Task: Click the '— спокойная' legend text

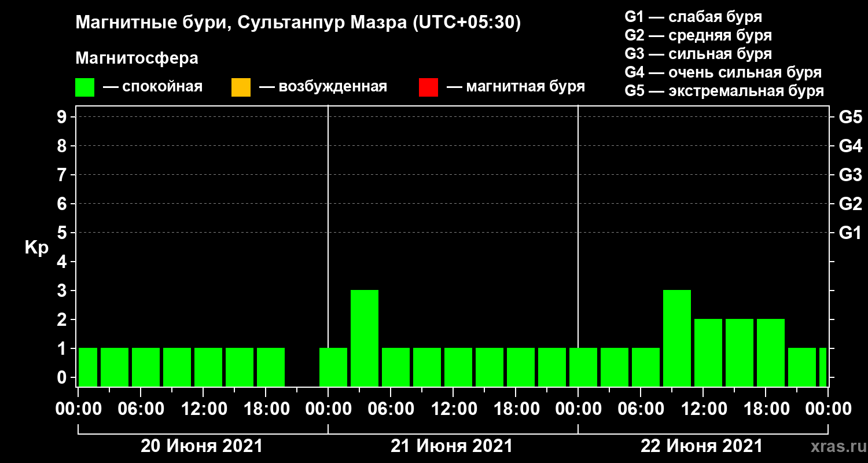Action: click(153, 87)
